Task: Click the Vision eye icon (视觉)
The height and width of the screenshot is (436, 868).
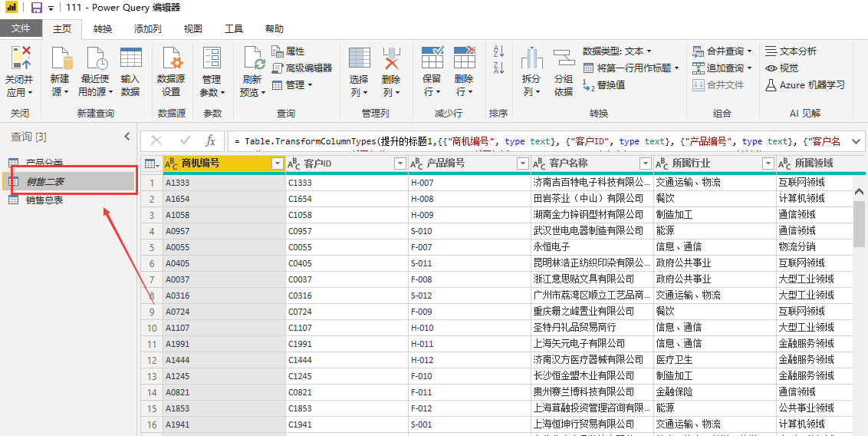Action: [x=771, y=68]
